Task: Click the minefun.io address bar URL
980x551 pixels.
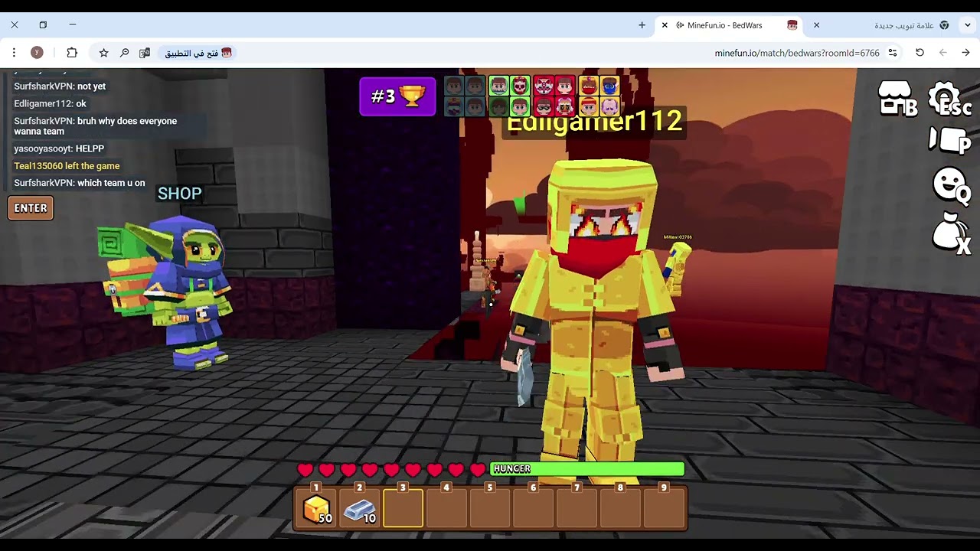Action: click(x=797, y=53)
